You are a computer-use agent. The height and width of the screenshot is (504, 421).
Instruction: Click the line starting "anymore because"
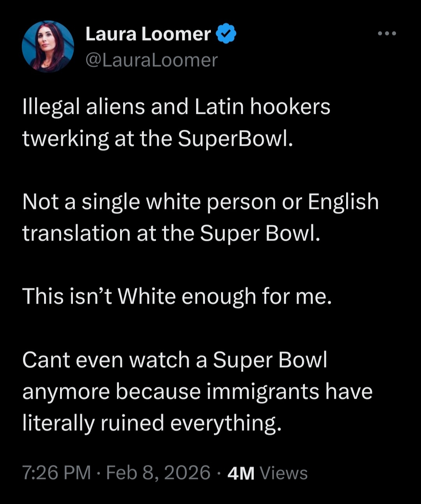point(197,391)
